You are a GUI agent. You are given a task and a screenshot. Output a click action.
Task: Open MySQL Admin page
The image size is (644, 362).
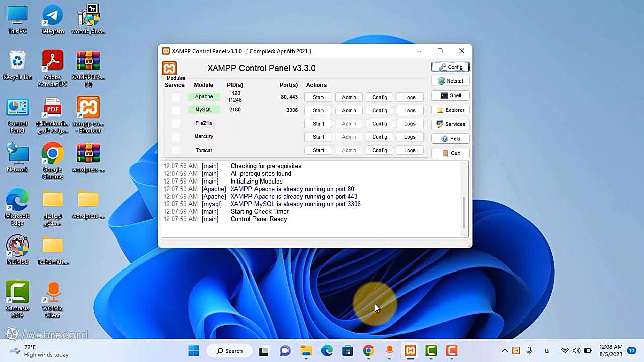click(349, 110)
